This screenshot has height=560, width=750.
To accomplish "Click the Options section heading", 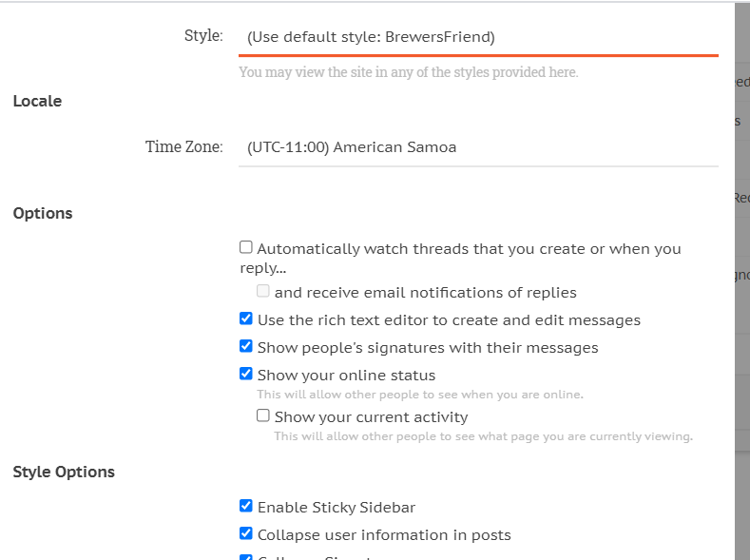I will coord(43,213).
